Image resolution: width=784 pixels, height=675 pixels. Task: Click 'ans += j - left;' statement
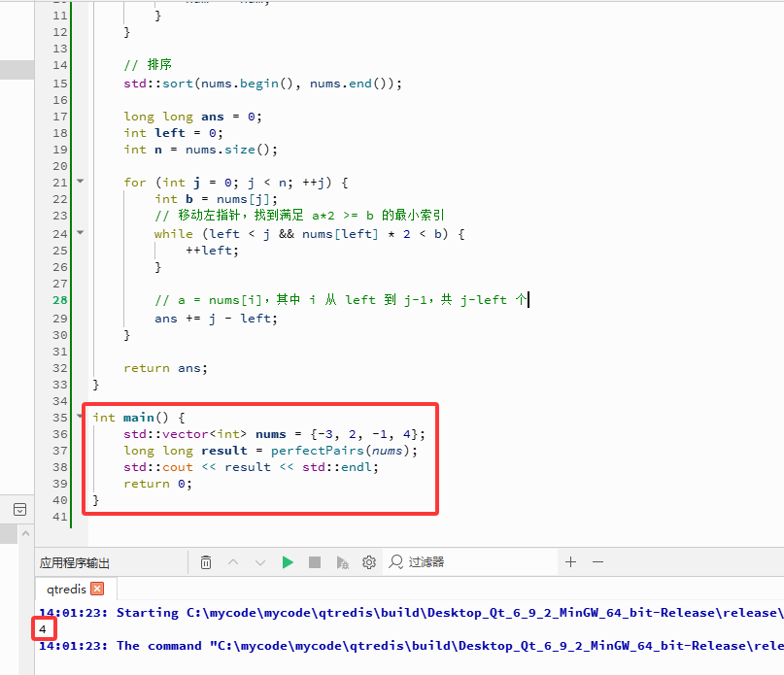(216, 319)
